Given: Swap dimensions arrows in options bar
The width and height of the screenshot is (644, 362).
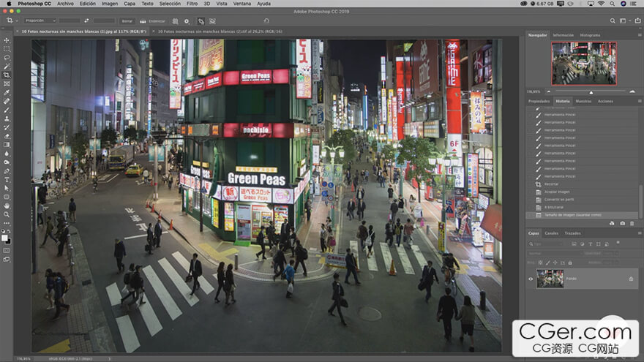Looking at the screenshot, I should [86, 20].
